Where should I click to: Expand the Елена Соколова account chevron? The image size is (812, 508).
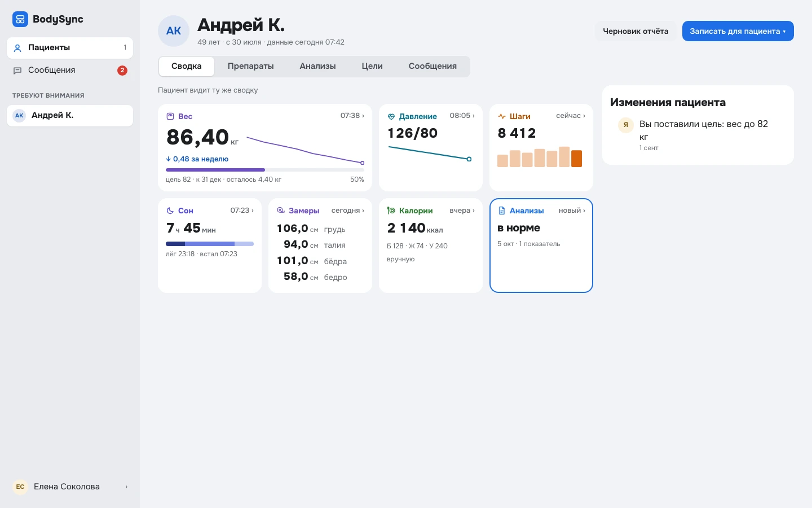point(126,487)
